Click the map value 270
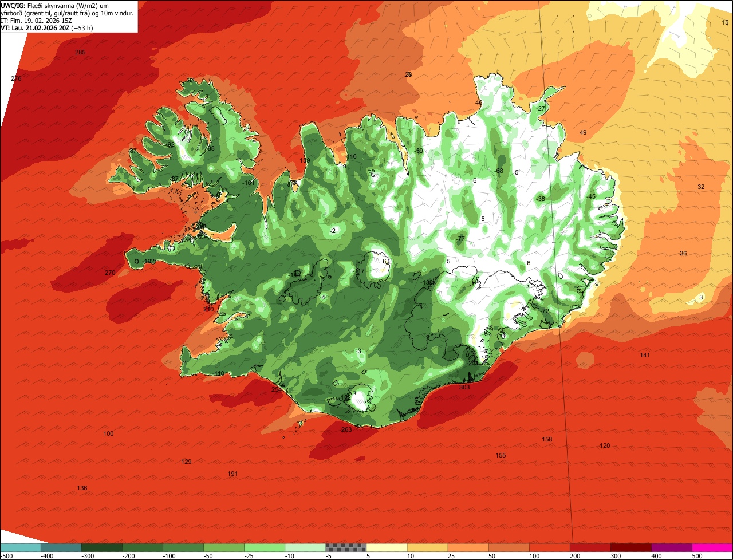The height and width of the screenshot is (560, 733). coord(110,273)
